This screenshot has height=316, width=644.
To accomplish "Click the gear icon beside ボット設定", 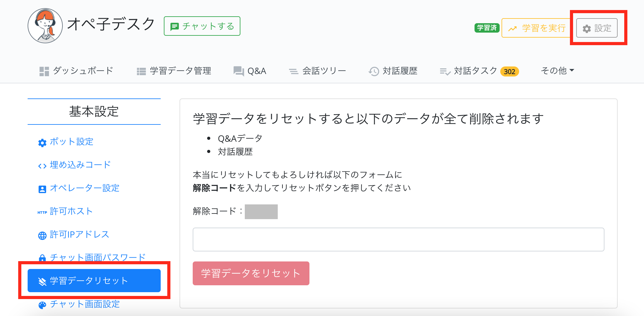I will [x=42, y=143].
